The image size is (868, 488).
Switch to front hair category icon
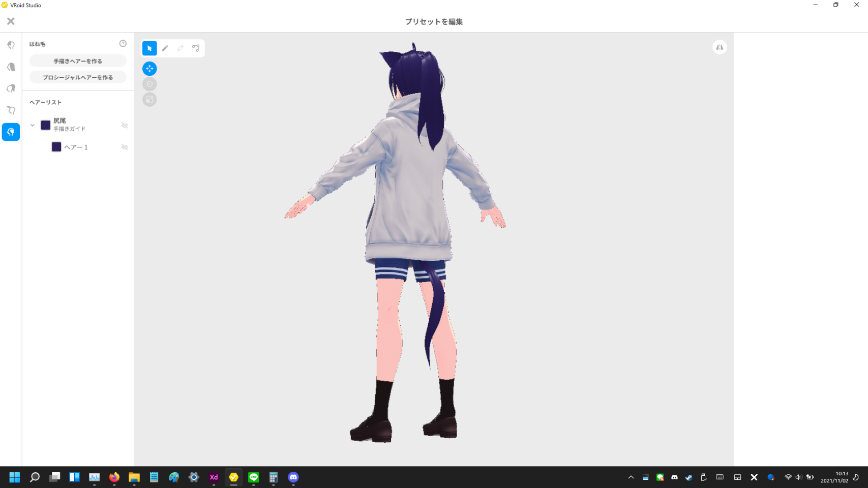[11, 45]
